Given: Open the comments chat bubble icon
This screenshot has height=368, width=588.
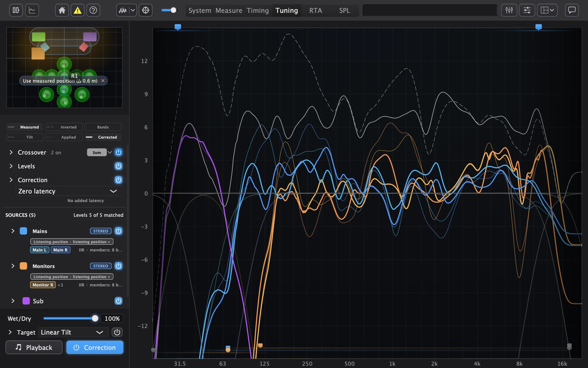Looking at the screenshot, I should coord(571,10).
